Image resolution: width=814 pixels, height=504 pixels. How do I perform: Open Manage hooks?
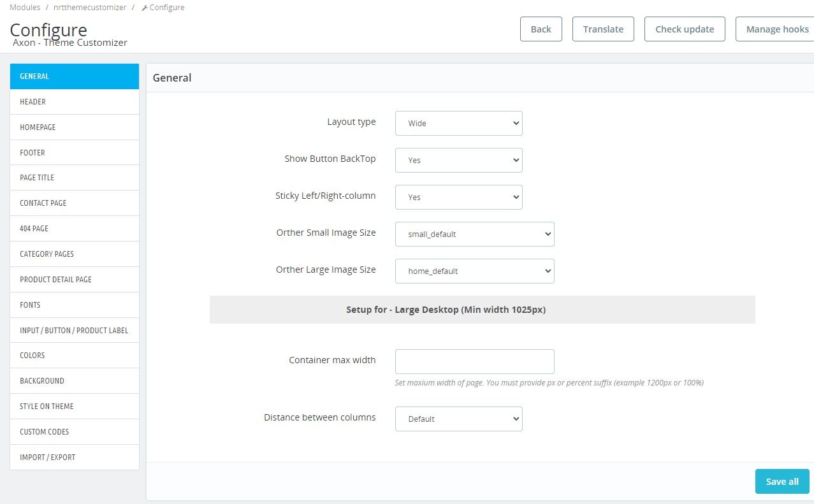pyautogui.click(x=777, y=29)
